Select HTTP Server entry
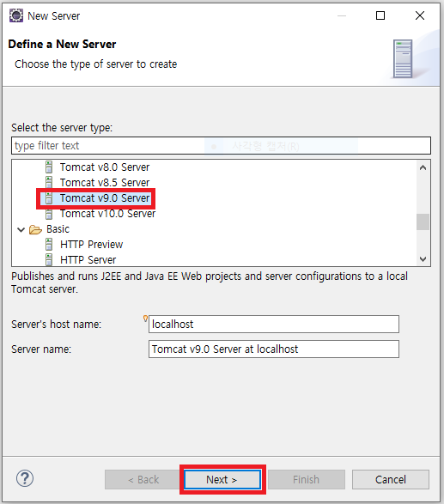 88,259
